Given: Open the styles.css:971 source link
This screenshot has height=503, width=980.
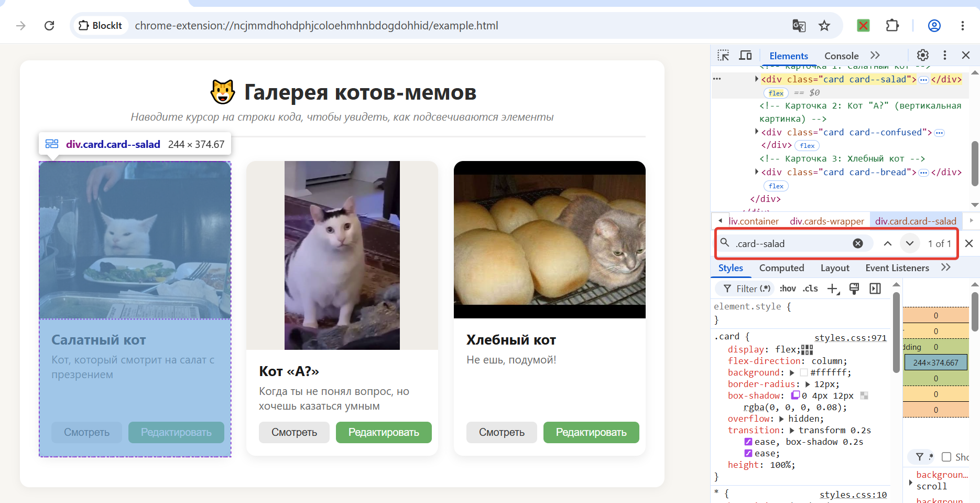Looking at the screenshot, I should (x=851, y=338).
